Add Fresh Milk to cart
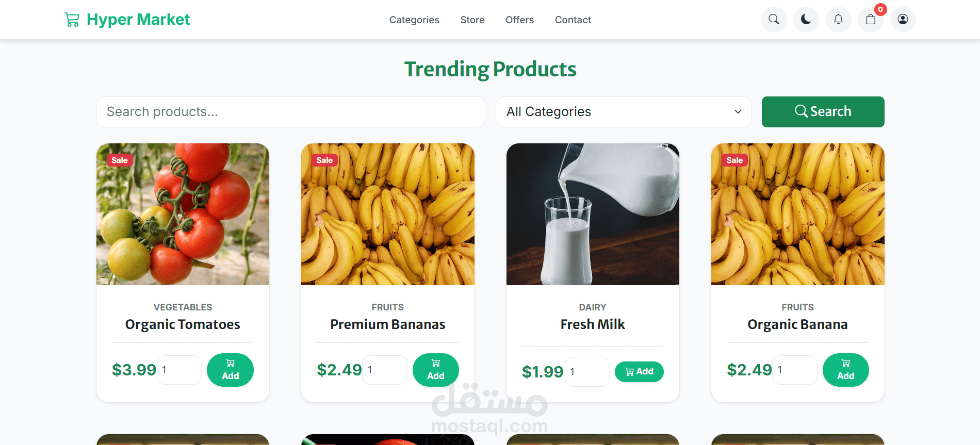Viewport: 980px width, 445px height. point(639,371)
